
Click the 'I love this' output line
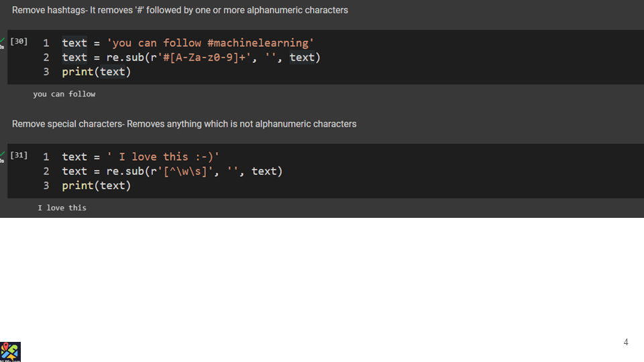click(x=62, y=208)
